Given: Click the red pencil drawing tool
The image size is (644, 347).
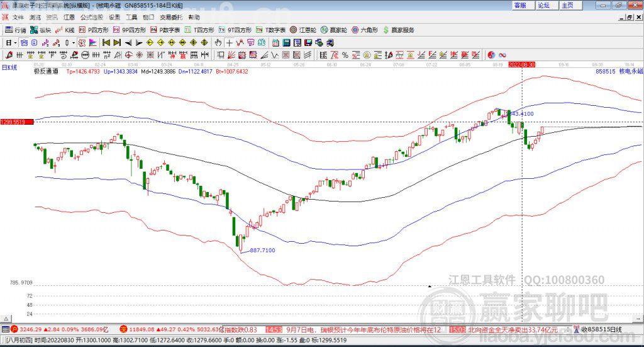Looking at the screenshot, I should click(9, 55).
